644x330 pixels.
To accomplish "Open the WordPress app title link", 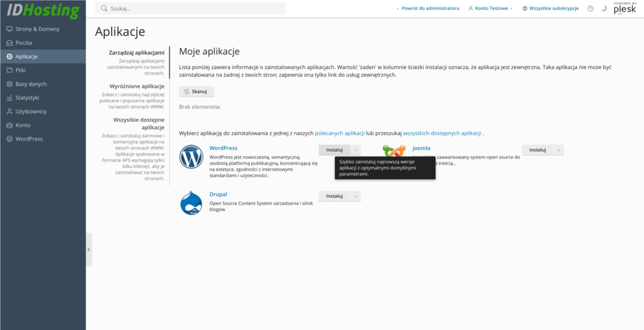I will (x=223, y=148).
